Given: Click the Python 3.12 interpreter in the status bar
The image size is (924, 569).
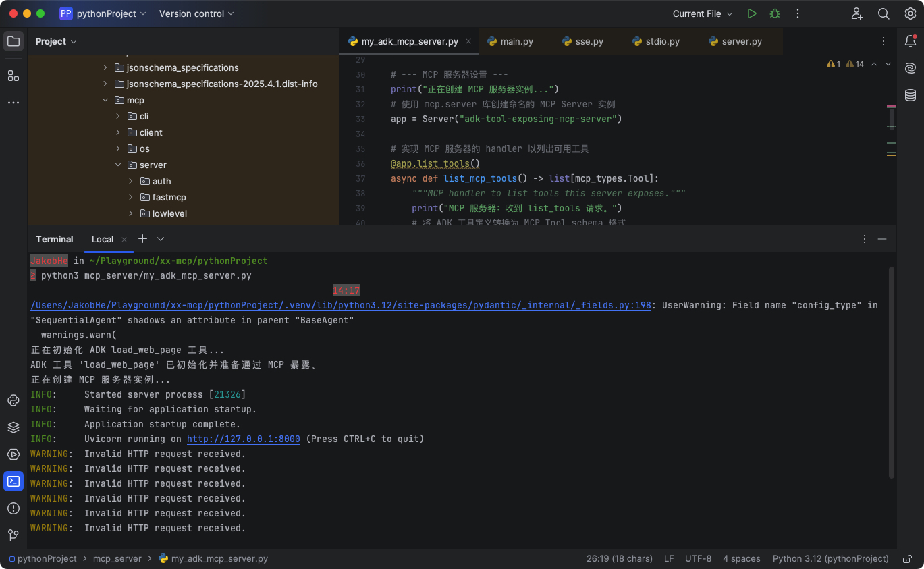Looking at the screenshot, I should pos(830,559).
